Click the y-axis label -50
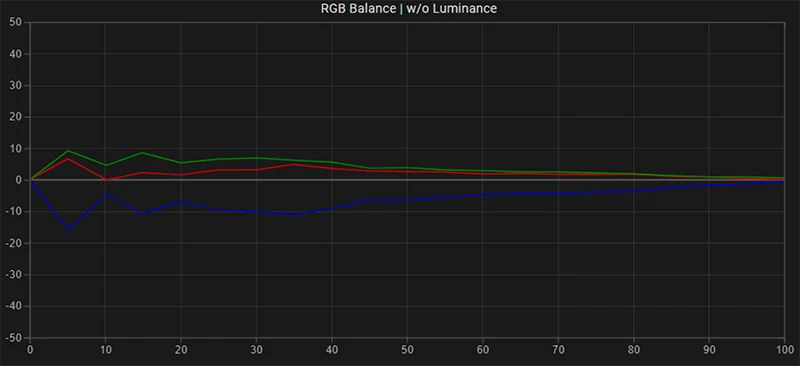 click(x=13, y=338)
